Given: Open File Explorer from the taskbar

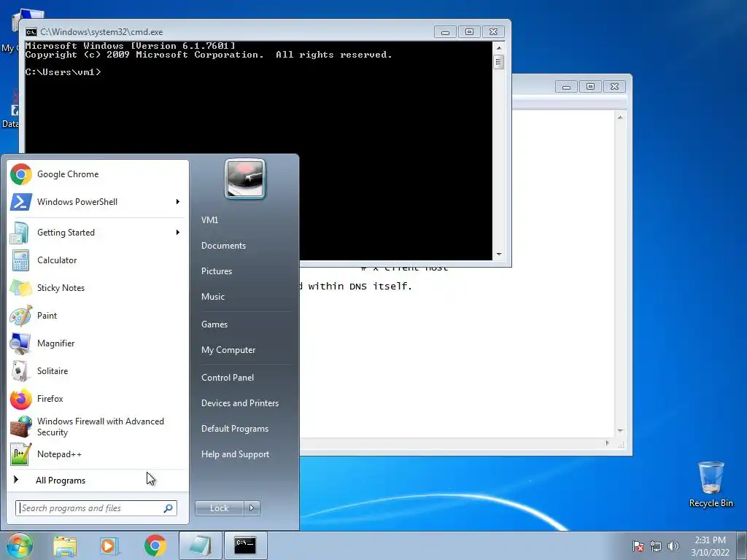Looking at the screenshot, I should [65, 545].
